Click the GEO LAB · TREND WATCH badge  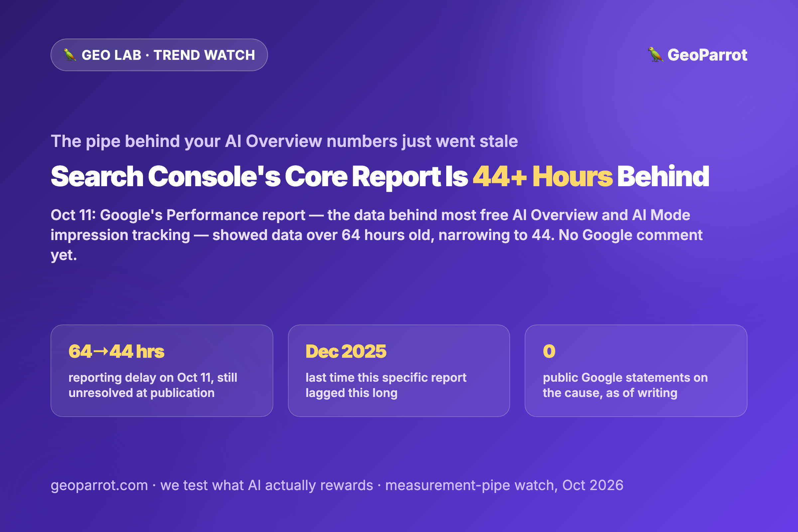(x=159, y=55)
